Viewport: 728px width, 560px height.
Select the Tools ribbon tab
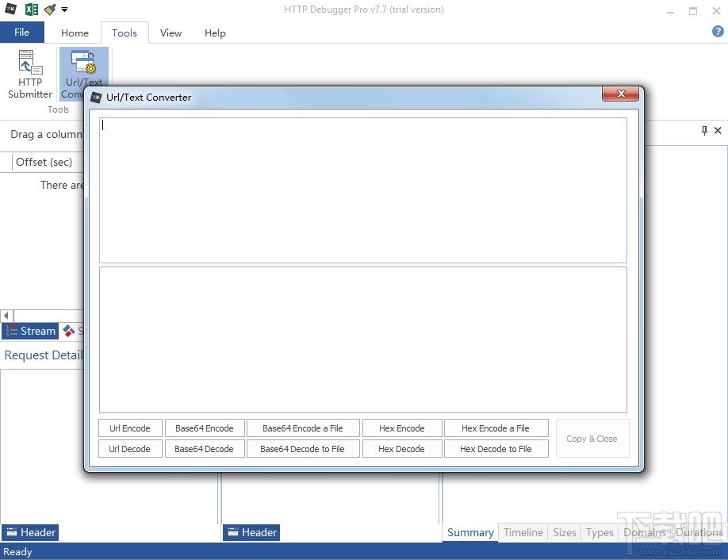[125, 33]
